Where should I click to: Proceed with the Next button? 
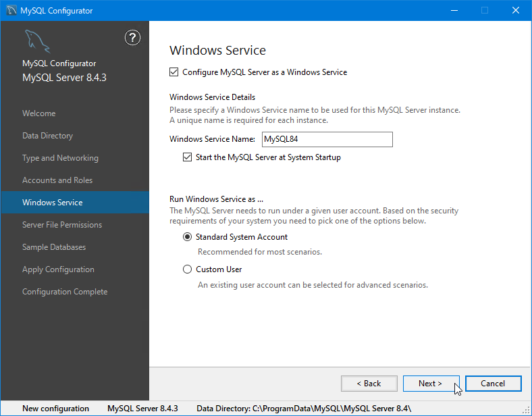[x=431, y=384]
